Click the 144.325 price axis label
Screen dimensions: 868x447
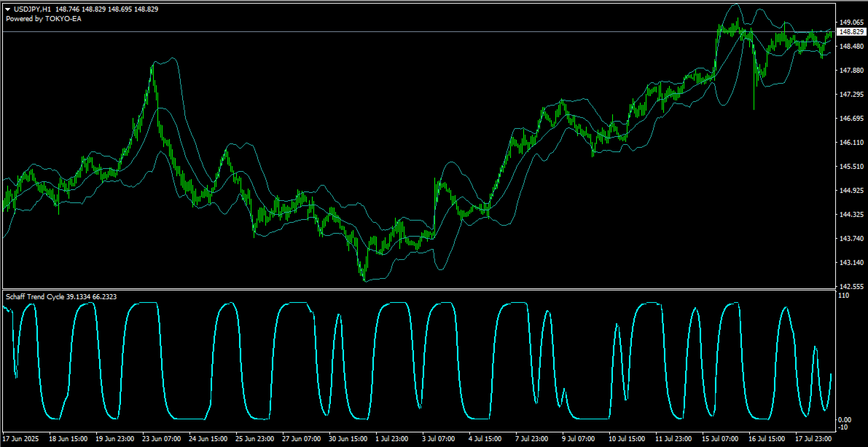(851, 215)
